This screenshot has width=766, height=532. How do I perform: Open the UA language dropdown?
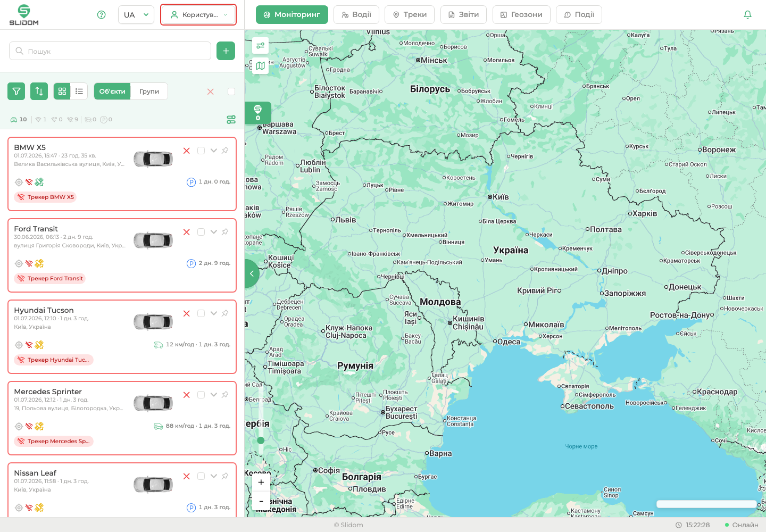(x=136, y=15)
